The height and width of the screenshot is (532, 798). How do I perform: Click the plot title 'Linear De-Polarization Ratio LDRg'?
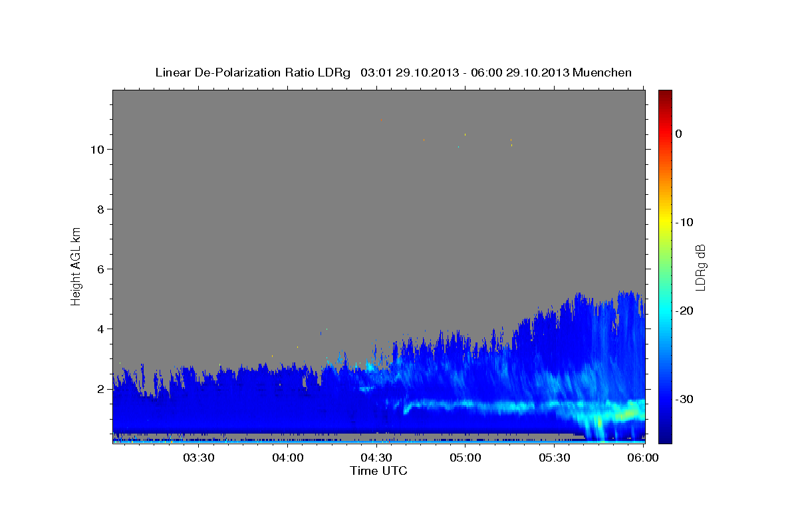(x=253, y=72)
